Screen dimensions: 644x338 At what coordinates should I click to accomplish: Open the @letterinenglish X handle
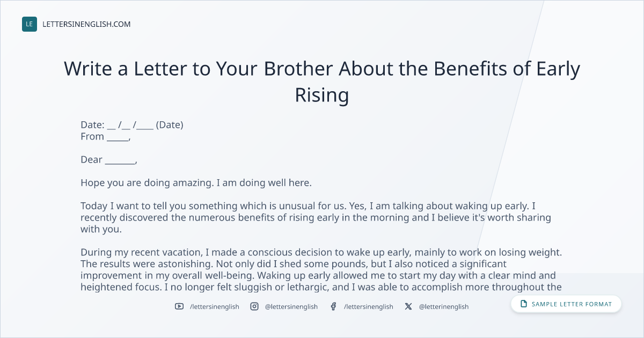444,306
